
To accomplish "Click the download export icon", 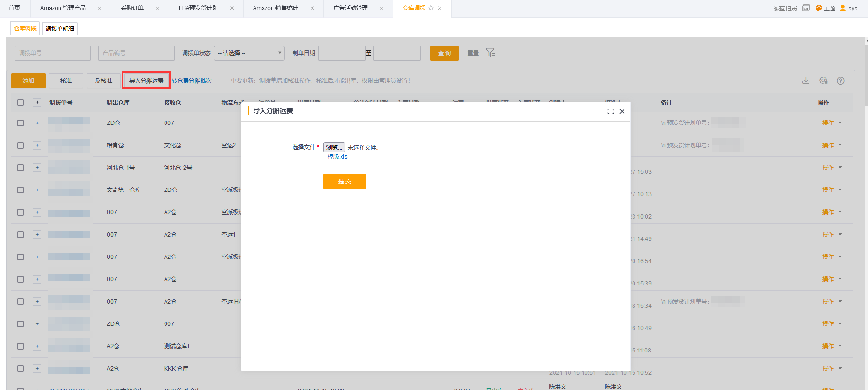I will point(806,81).
